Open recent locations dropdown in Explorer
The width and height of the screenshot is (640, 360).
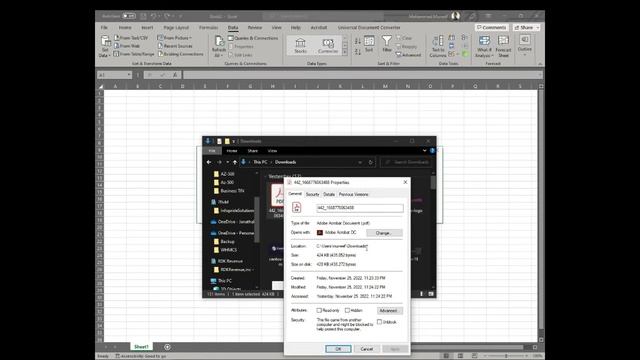click(x=227, y=162)
